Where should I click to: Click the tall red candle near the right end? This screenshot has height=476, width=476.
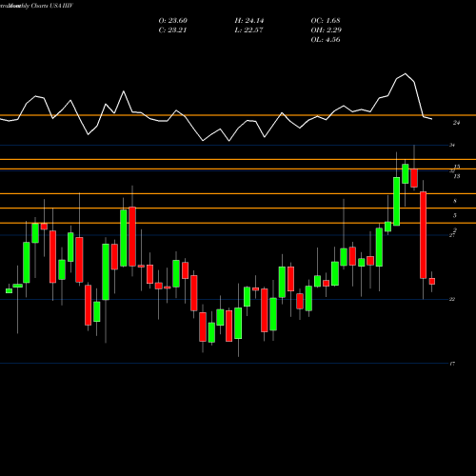pyautogui.click(x=423, y=235)
